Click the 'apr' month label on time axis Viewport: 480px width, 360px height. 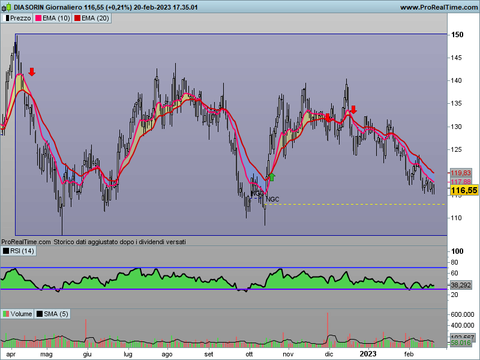(x=11, y=354)
